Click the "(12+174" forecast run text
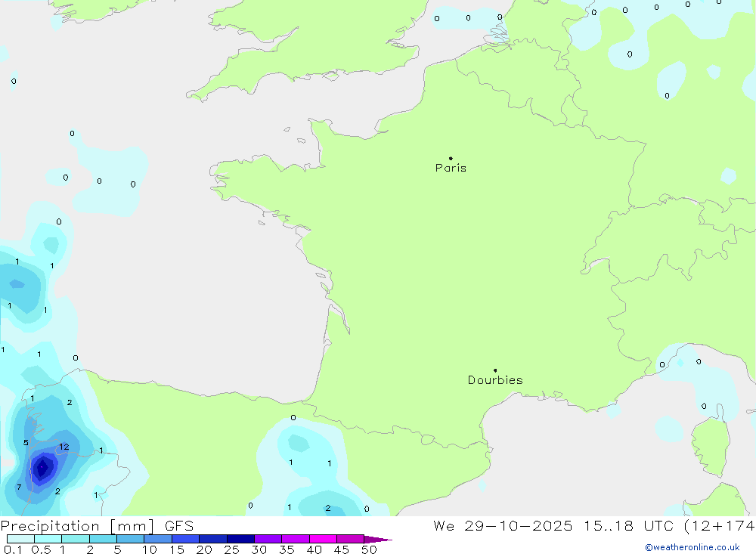 720,525
